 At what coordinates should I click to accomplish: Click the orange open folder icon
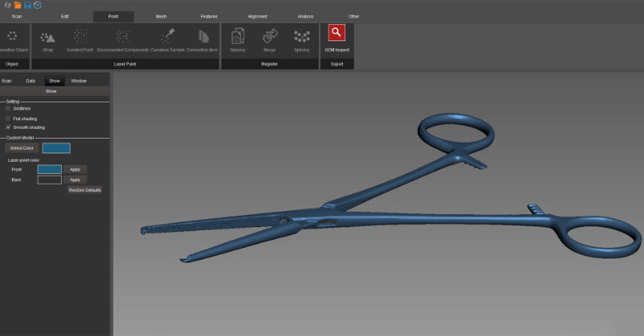coord(16,5)
